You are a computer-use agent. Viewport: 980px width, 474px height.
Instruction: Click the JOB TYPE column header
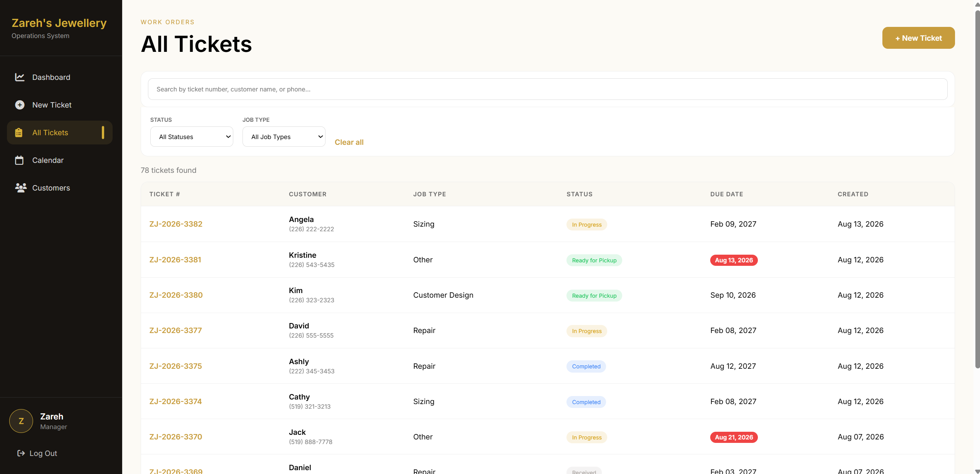click(429, 194)
